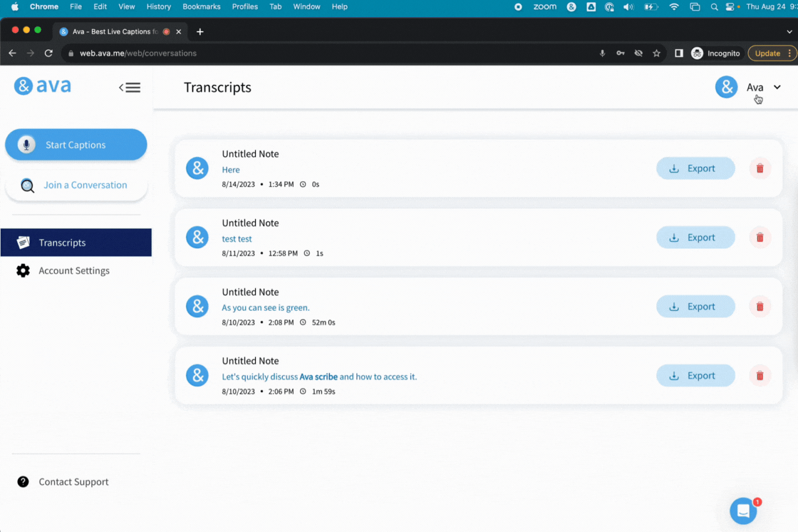Click the duration '52m 0s'
Viewport: 798px width, 532px height.
(324, 323)
